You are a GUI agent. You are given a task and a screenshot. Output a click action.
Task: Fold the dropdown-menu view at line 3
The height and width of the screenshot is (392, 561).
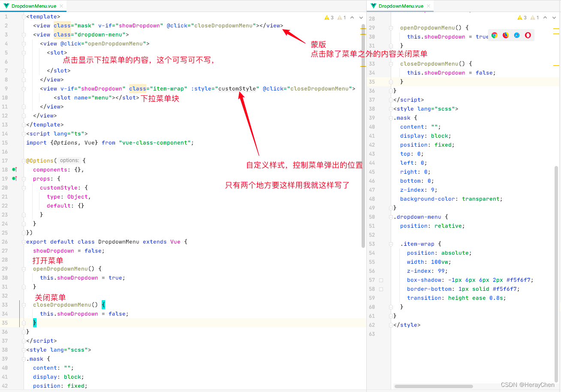click(x=24, y=34)
